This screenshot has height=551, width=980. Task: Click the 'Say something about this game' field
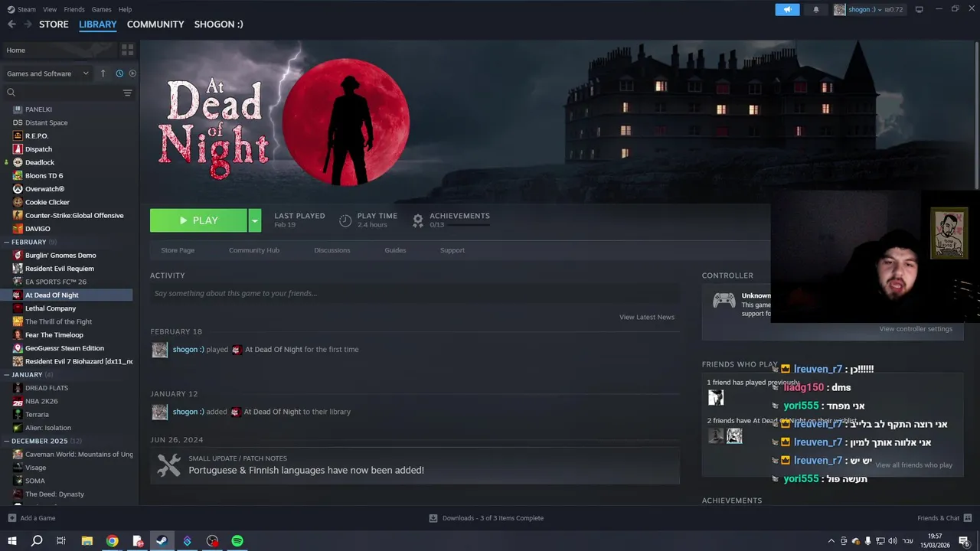(x=415, y=293)
